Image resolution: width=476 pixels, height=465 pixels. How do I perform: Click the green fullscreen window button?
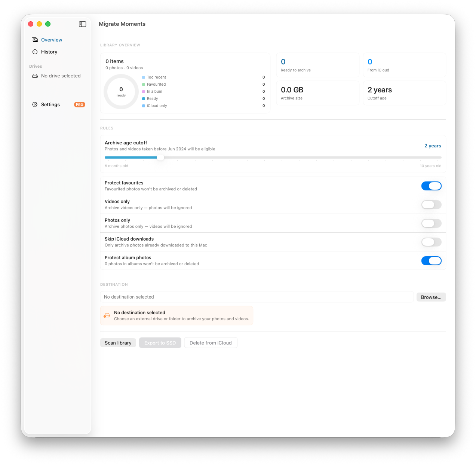click(48, 24)
